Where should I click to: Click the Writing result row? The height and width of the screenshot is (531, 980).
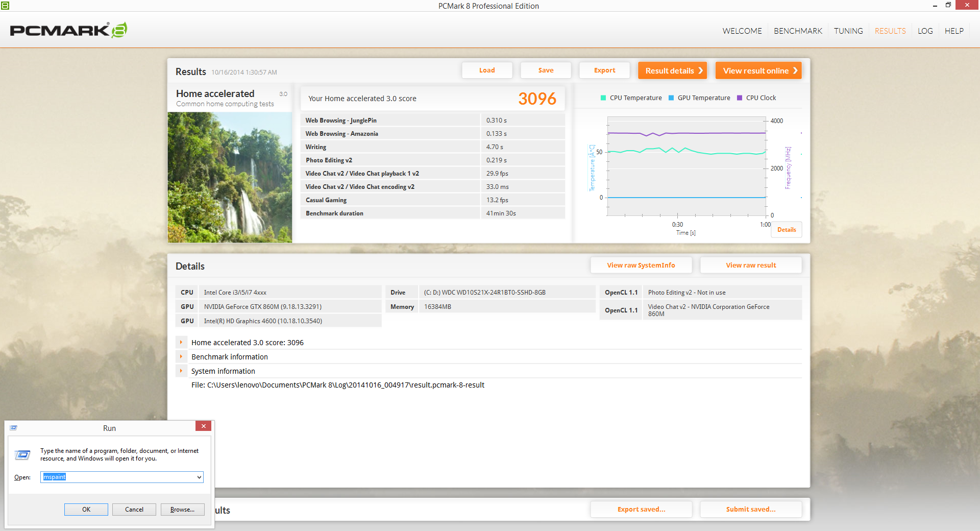(433, 147)
